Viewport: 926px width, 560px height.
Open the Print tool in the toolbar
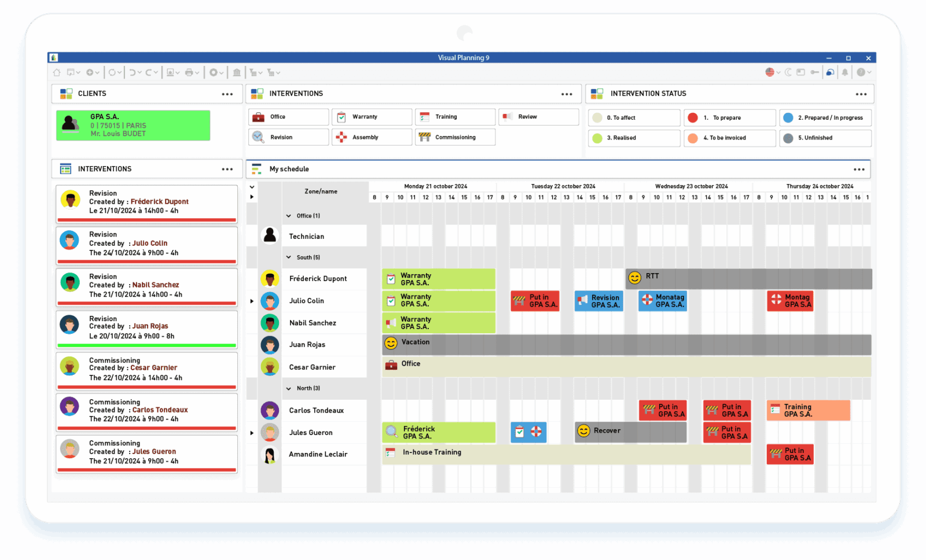[190, 72]
